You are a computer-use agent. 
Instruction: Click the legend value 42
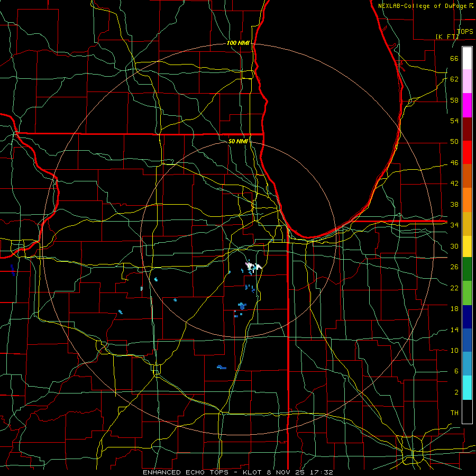click(x=454, y=183)
